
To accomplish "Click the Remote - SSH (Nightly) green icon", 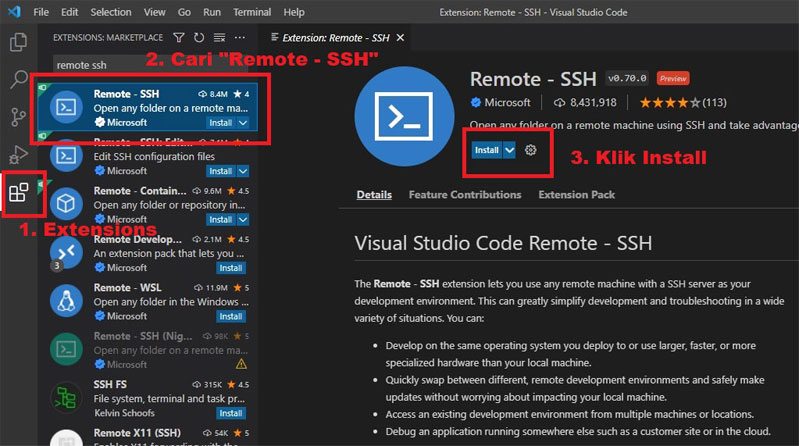I will [66, 349].
